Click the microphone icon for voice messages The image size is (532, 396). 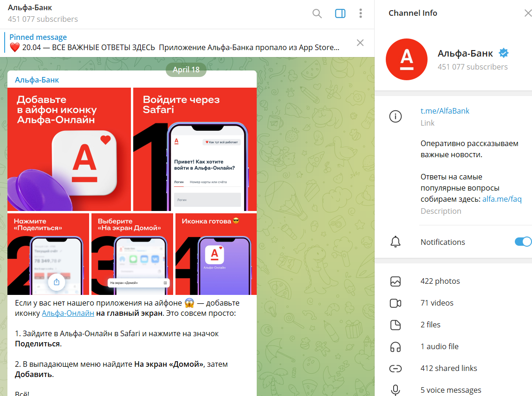click(396, 390)
